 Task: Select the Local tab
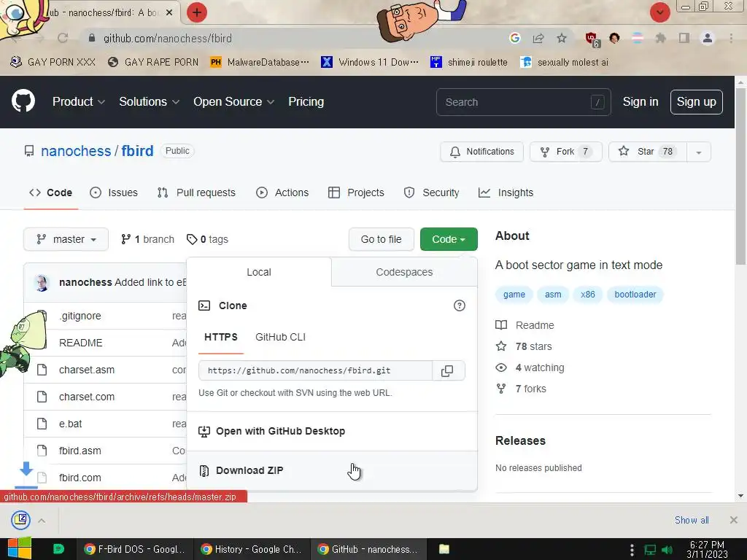(x=259, y=272)
